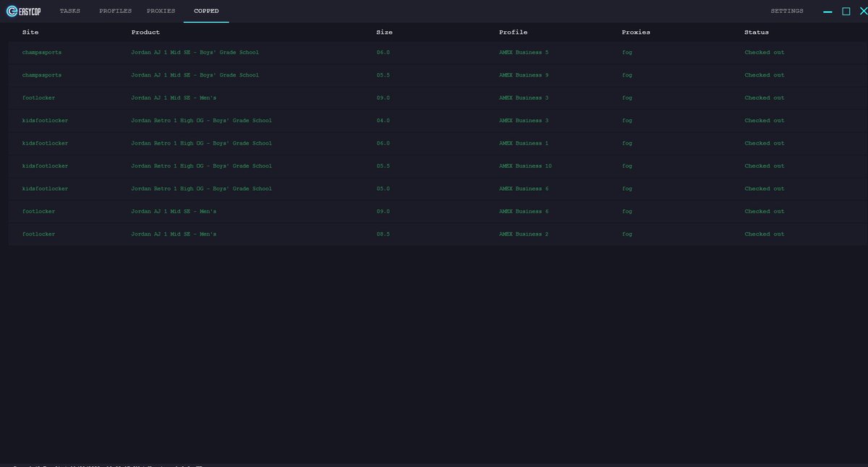The height and width of the screenshot is (467, 868).
Task: Select the AMEX Business 10 profile cell
Action: pyautogui.click(x=526, y=166)
